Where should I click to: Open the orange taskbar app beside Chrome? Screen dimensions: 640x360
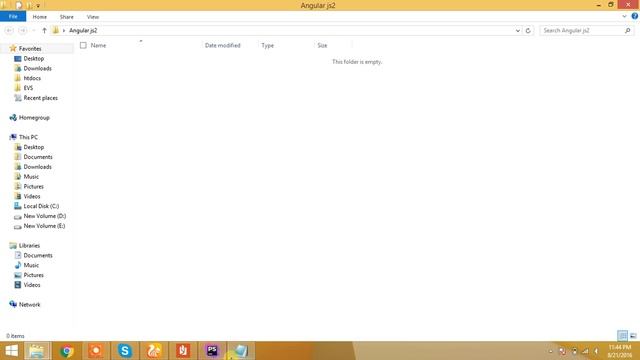96,351
